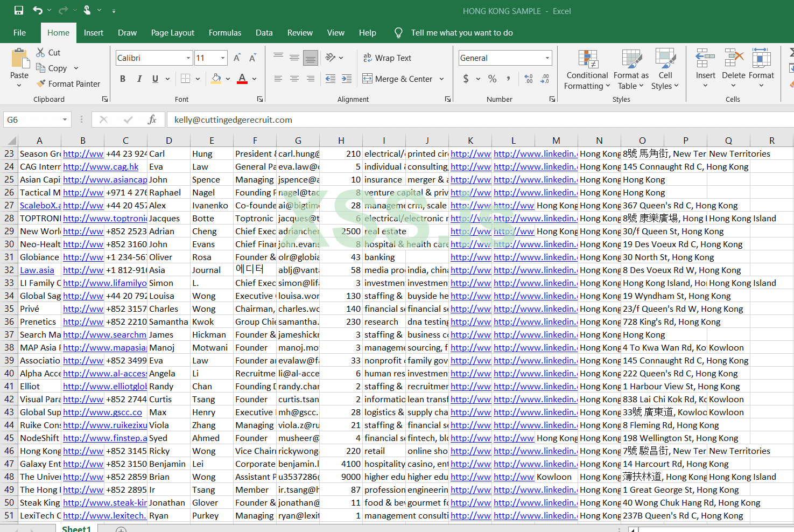Click the Insert Function fx icon
This screenshot has height=532, width=794.
click(x=152, y=120)
